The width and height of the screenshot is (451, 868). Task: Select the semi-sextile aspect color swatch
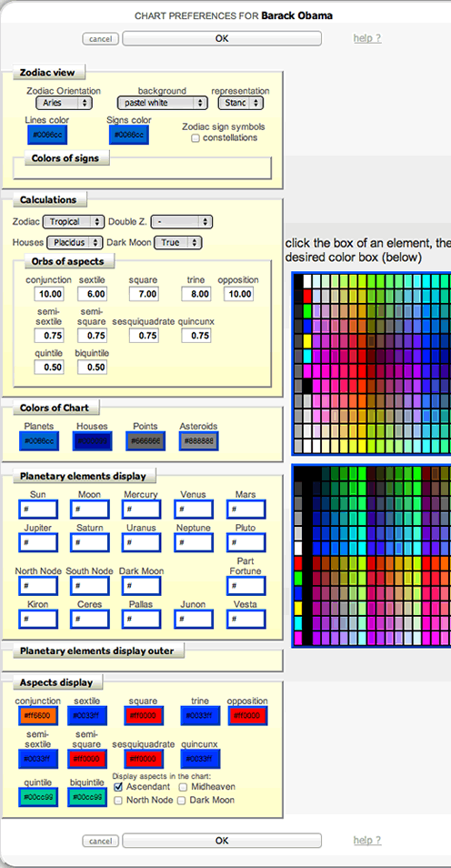(x=37, y=759)
